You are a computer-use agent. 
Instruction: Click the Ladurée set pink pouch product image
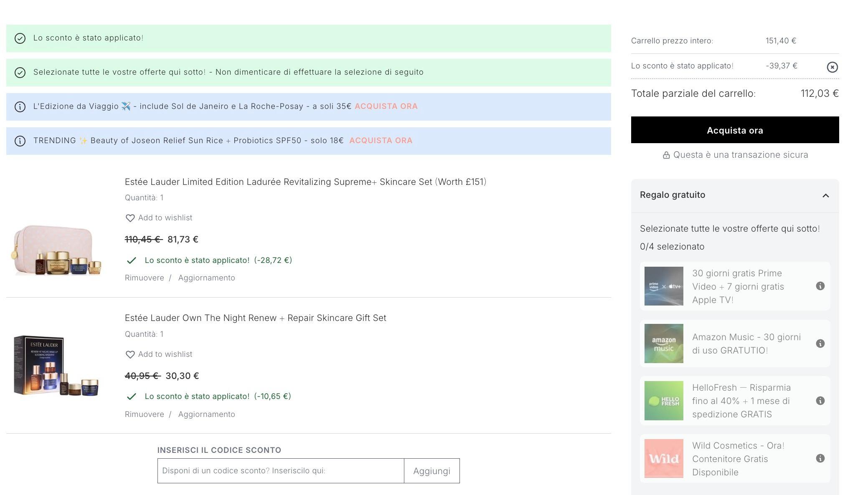pos(56,250)
